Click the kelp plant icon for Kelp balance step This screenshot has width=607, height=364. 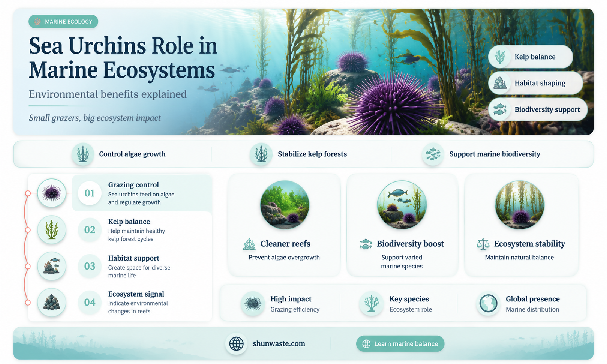[x=52, y=230]
